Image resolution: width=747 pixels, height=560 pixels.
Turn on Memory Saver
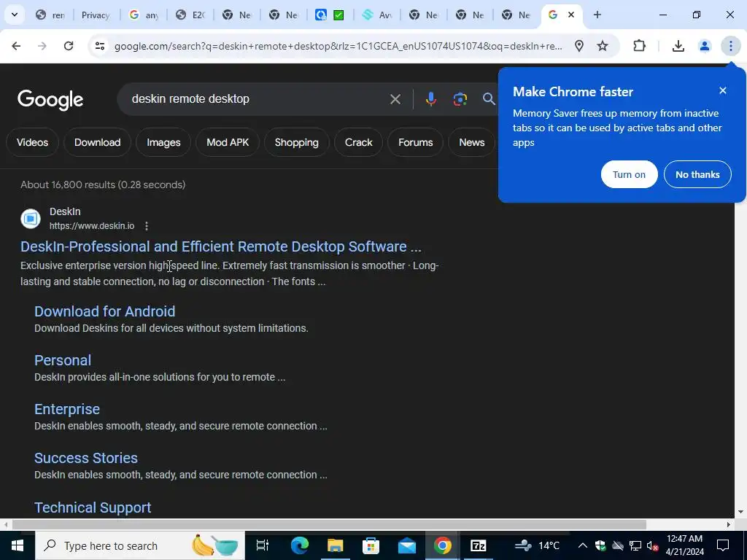[629, 174]
